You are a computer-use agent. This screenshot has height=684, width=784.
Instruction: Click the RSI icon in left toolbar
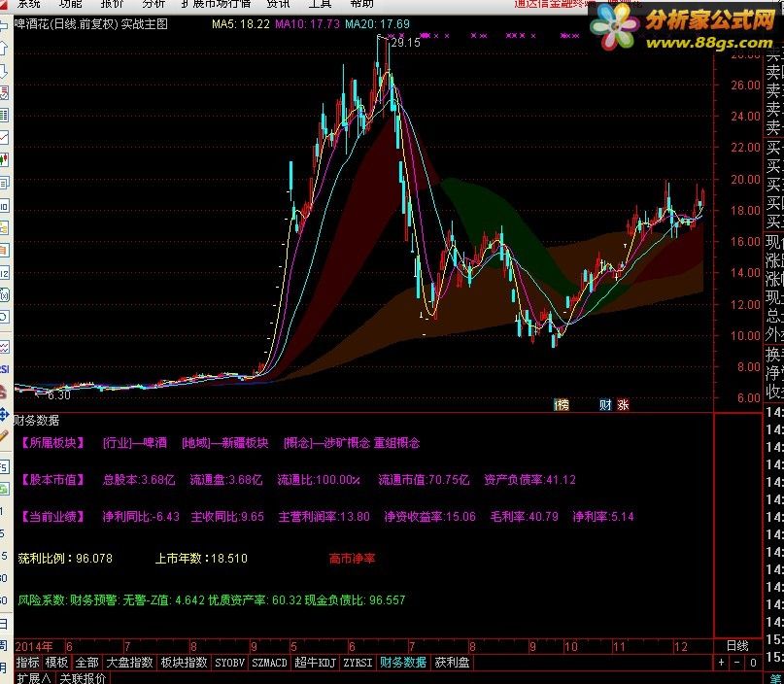[4, 369]
